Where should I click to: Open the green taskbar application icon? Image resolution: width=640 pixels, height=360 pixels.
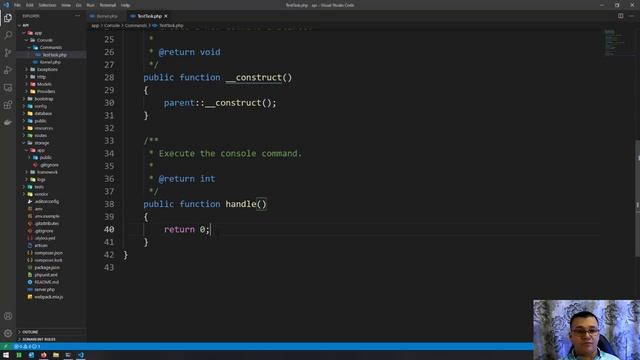point(19,355)
